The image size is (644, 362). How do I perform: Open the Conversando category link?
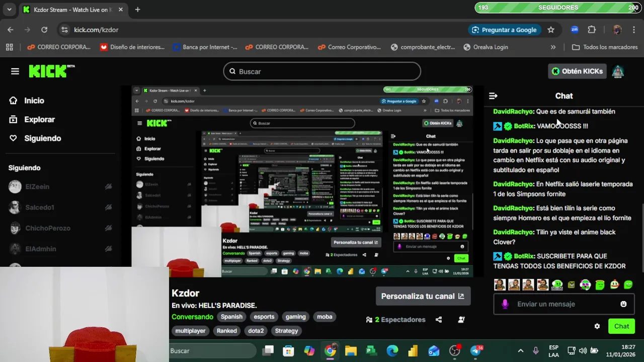tap(192, 317)
